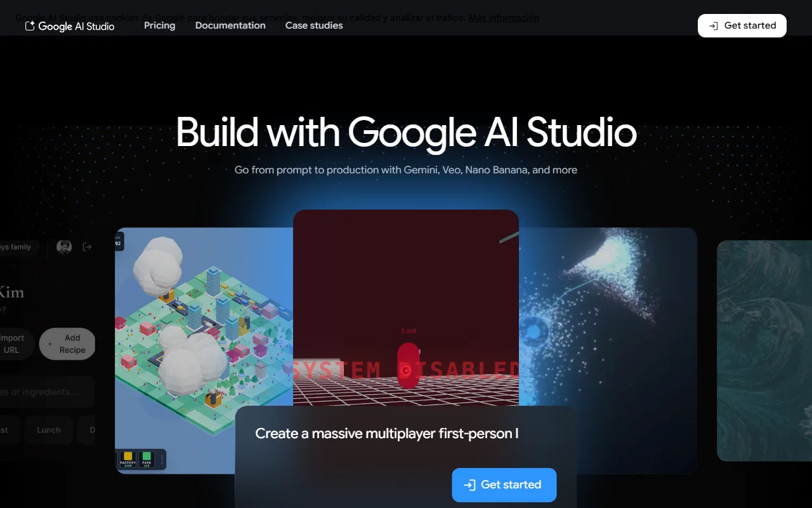Screen dimensions: 812x508
Task: Click the Build with Google AI Studio heading
Action: [406, 132]
